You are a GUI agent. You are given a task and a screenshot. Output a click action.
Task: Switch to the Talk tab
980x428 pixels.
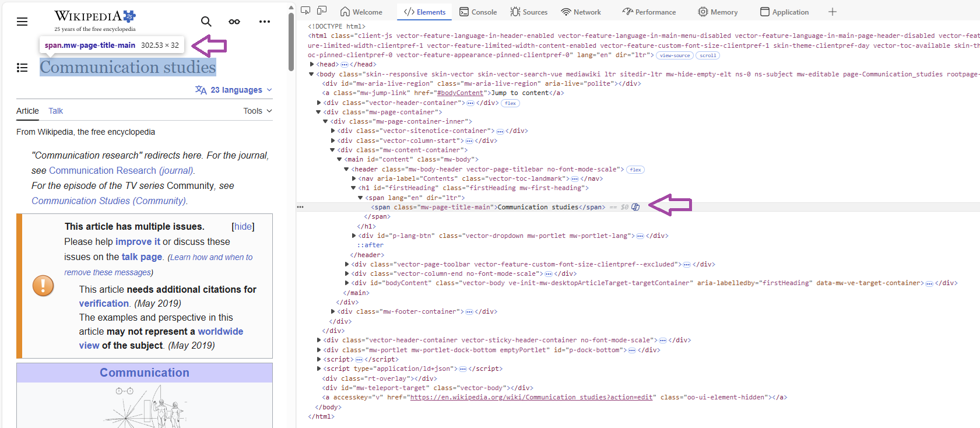[56, 111]
